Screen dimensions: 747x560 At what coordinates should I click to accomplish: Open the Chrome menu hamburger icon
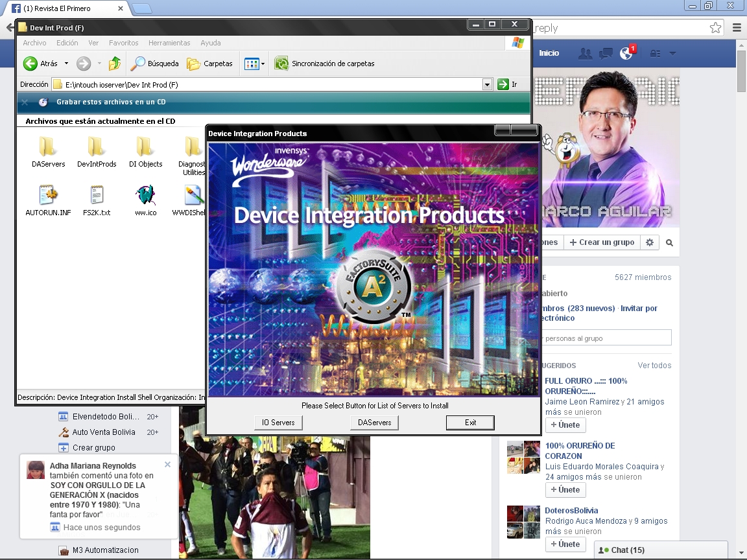click(737, 28)
